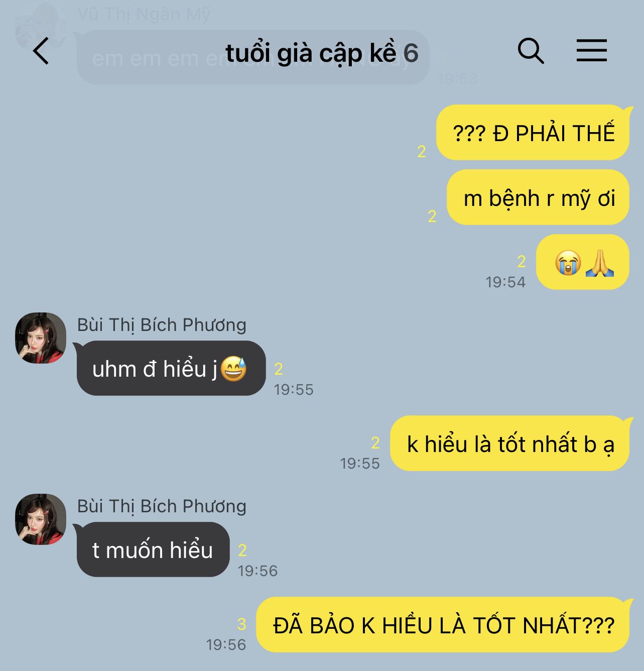Image resolution: width=644 pixels, height=671 pixels.
Task: Tap the 19:54 timestamp beside emoji message
Action: tap(505, 282)
